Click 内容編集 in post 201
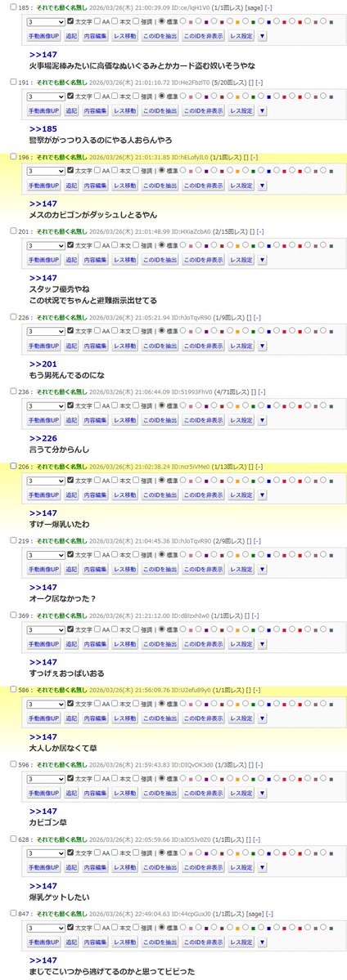The height and width of the screenshot is (980, 347). pyautogui.click(x=95, y=259)
